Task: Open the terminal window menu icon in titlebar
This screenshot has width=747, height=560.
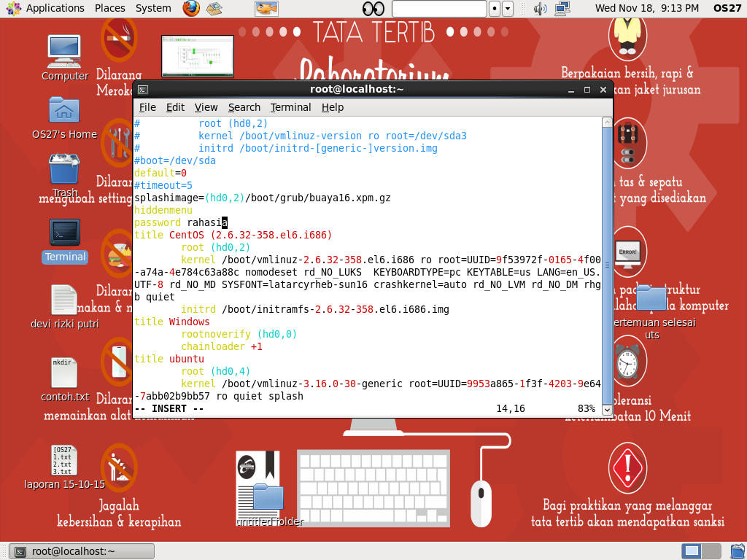Action: tap(143, 90)
